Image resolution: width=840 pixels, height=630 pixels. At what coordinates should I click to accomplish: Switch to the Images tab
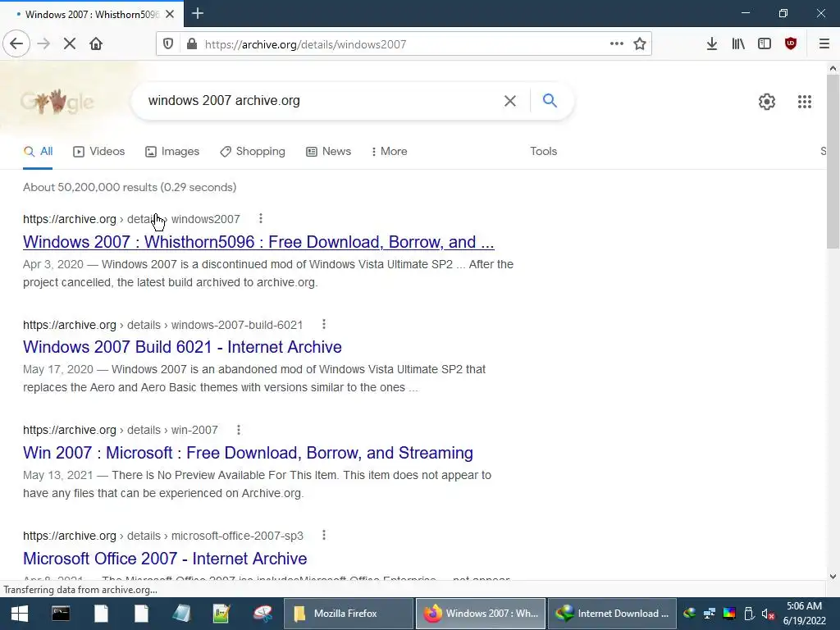[x=172, y=152]
